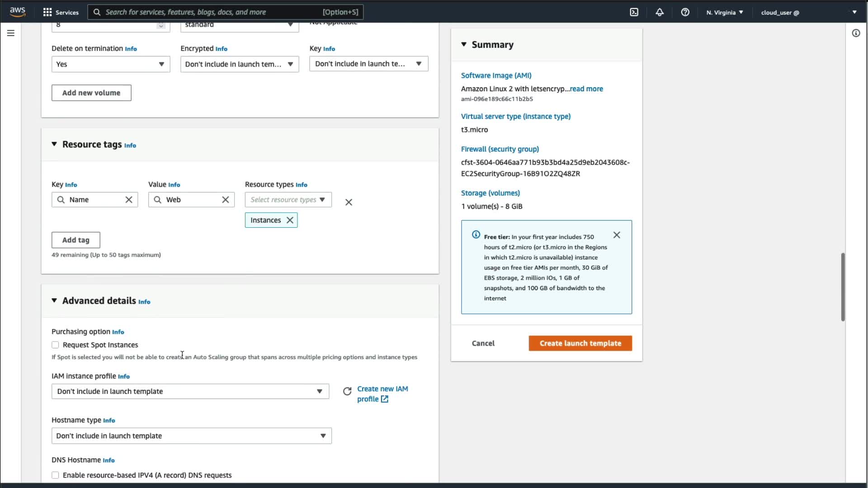This screenshot has width=868, height=488.
Task: Open the N. Virginia region menu
Action: (x=724, y=12)
